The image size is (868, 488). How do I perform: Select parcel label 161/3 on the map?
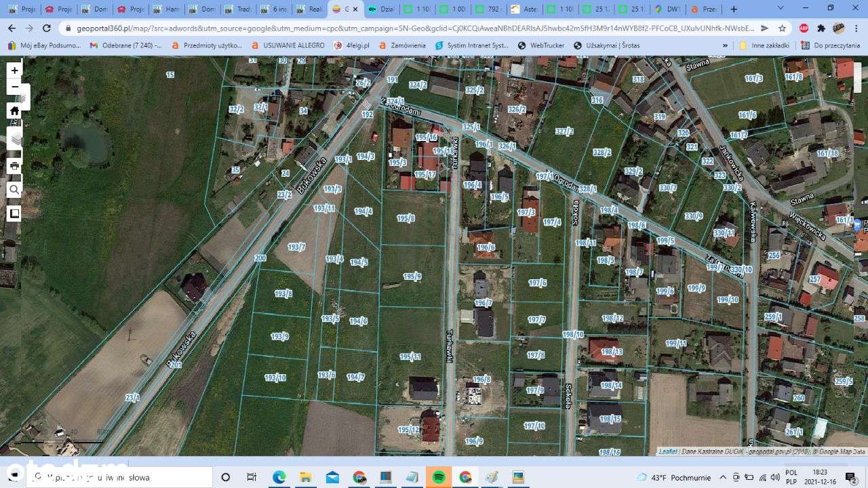click(753, 79)
